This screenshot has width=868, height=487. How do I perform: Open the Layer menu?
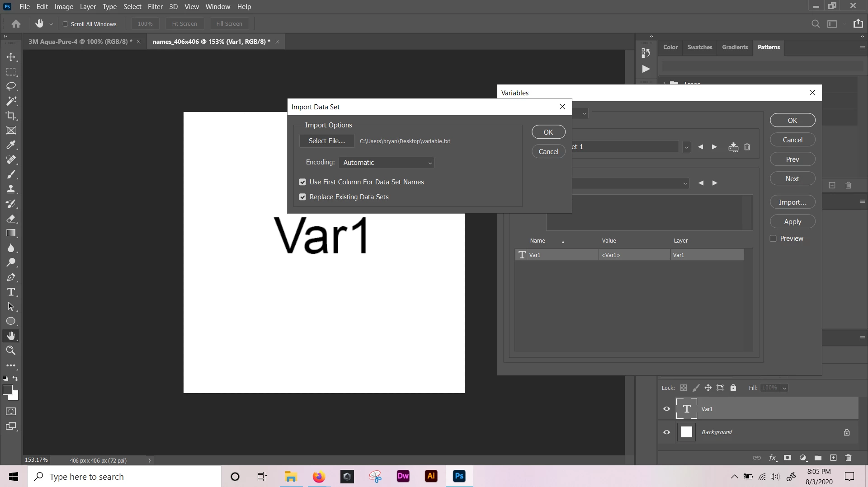click(x=88, y=7)
